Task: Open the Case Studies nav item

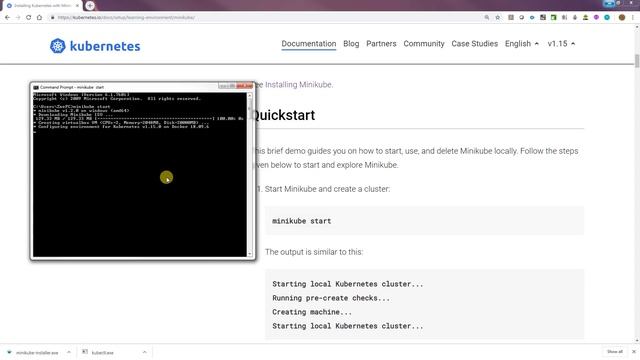Action: click(474, 44)
